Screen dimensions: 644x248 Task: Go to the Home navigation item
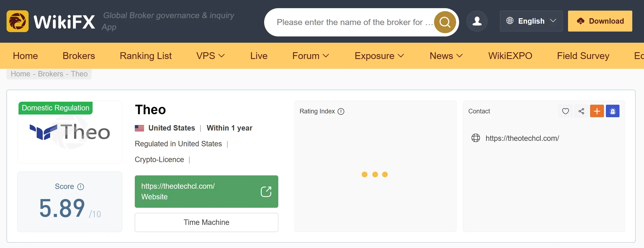click(25, 56)
